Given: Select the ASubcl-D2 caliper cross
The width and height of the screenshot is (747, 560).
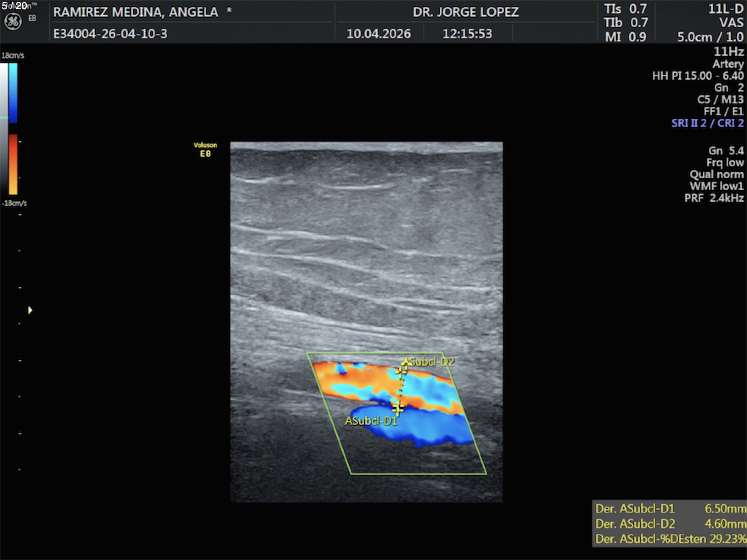Looking at the screenshot, I should [x=400, y=371].
